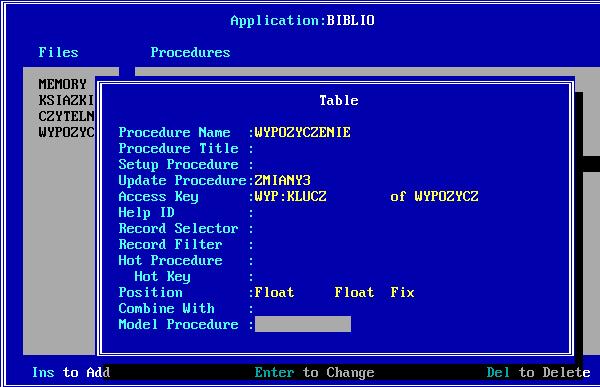Focus the empty Hot Procedure field
Viewport: 600px width, 387px height.
click(x=303, y=261)
